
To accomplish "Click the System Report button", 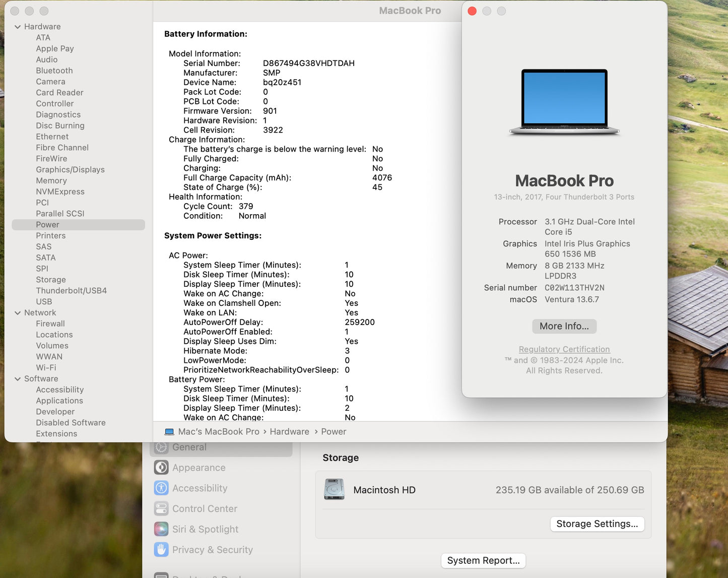I will point(483,560).
